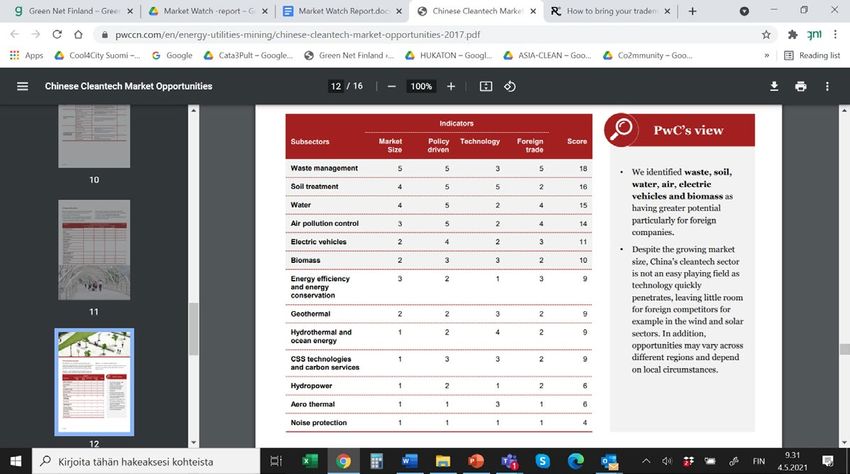The height and width of the screenshot is (474, 850).
Task: Go back to previous page in browser
Action: pos(15,34)
